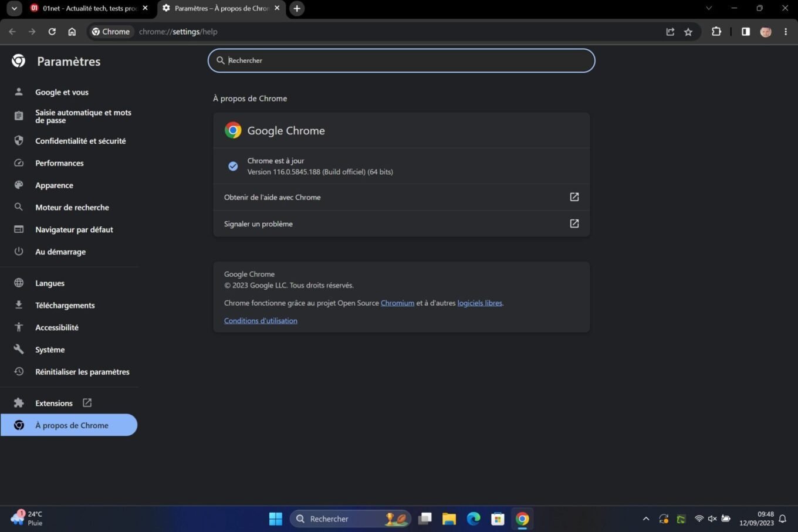Open the Extensions puzzle toolbar icon
This screenshot has height=532, width=798.
[716, 32]
